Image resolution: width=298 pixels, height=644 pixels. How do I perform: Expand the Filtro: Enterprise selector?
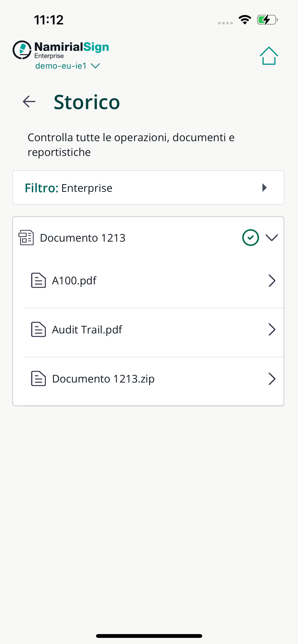point(148,188)
